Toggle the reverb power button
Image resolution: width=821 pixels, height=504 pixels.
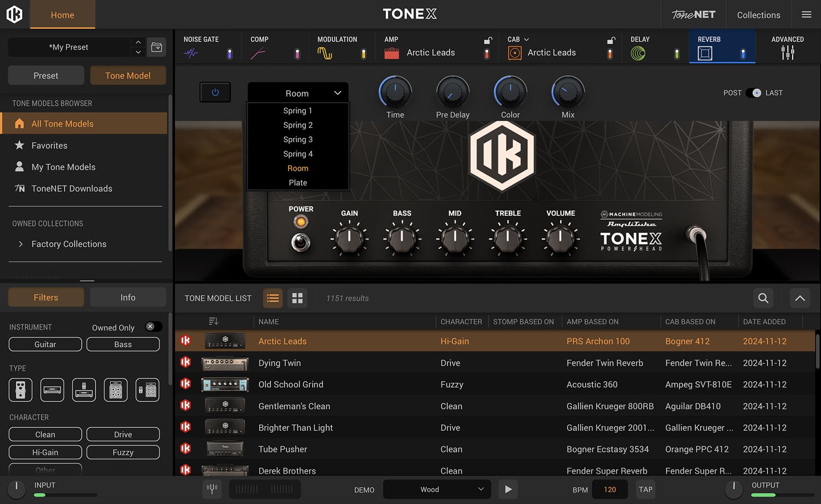(x=215, y=92)
